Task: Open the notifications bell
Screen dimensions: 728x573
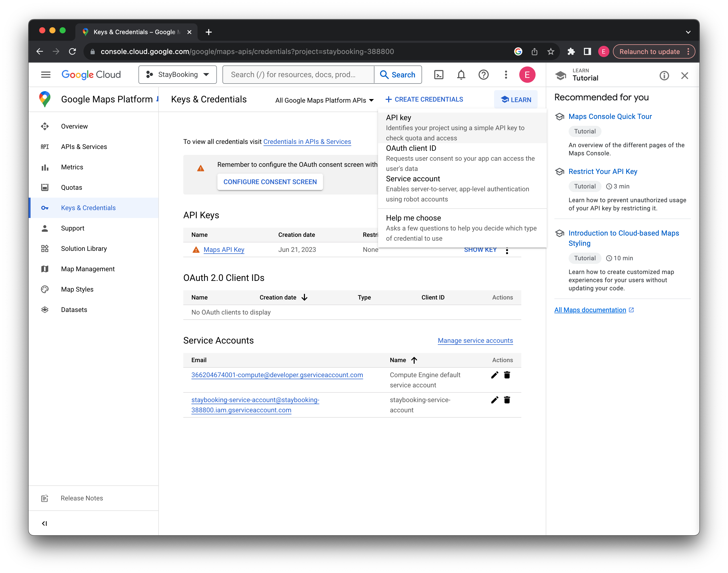Action: pos(461,74)
